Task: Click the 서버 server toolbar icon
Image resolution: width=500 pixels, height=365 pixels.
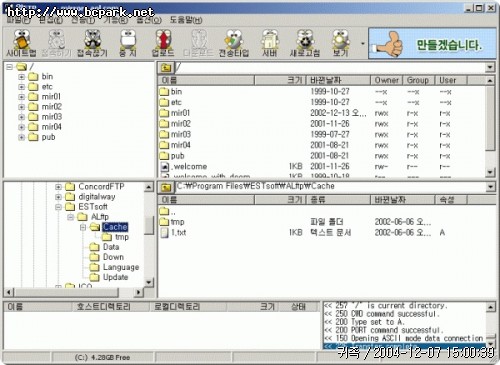Action: [x=270, y=43]
